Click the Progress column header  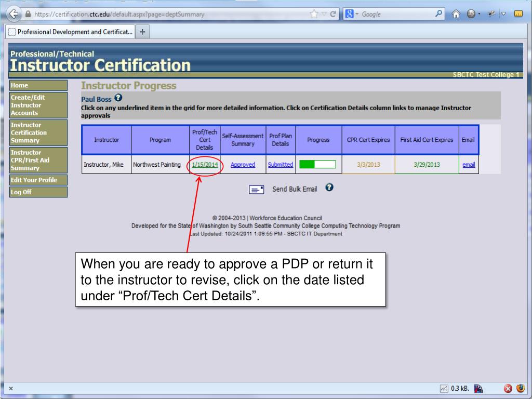(318, 140)
